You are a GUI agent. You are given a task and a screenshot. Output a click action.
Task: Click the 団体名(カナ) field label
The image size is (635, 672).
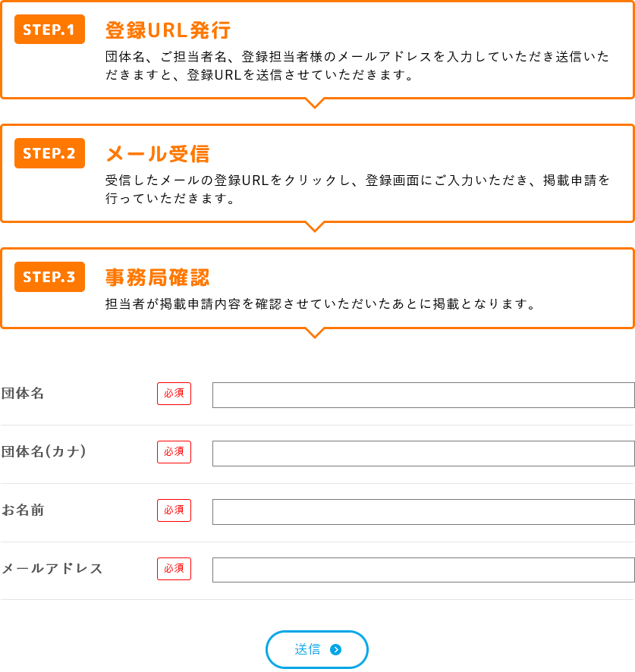[x=44, y=451]
